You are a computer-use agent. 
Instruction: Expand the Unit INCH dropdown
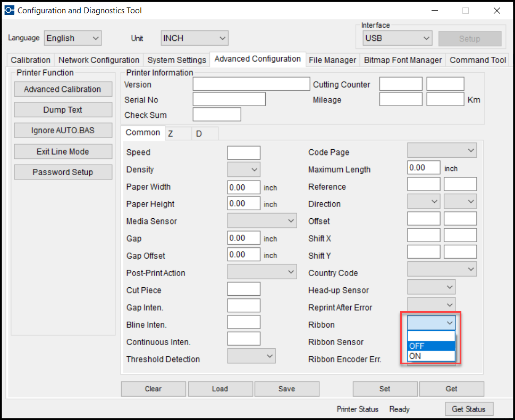pyautogui.click(x=195, y=38)
